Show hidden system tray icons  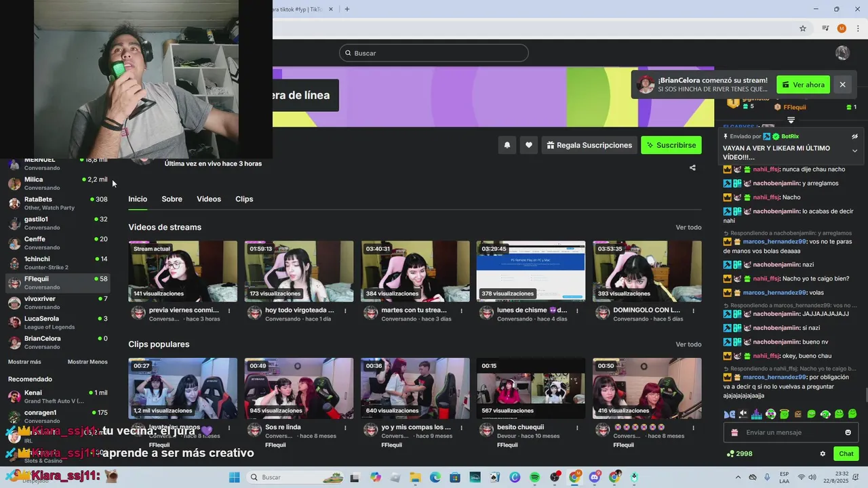738,477
